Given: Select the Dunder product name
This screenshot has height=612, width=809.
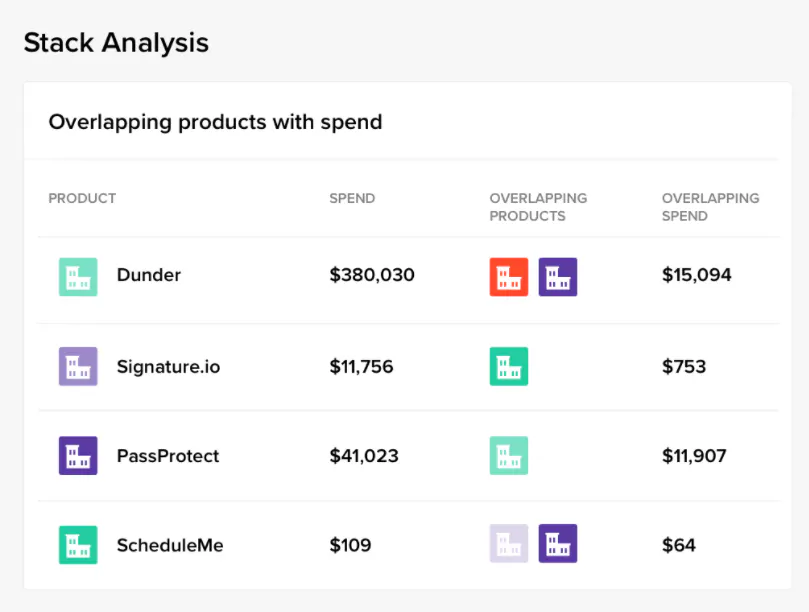Looking at the screenshot, I should pos(149,275).
